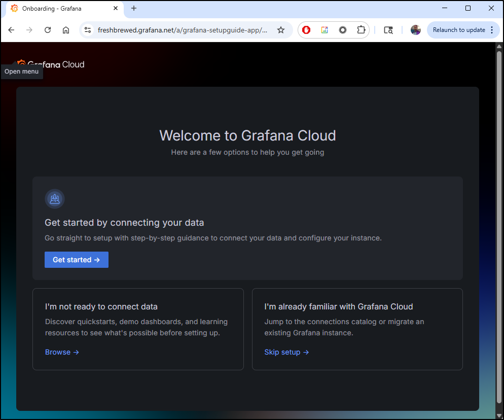Click the Get started button
This screenshot has height=420, width=504.
[x=77, y=260]
